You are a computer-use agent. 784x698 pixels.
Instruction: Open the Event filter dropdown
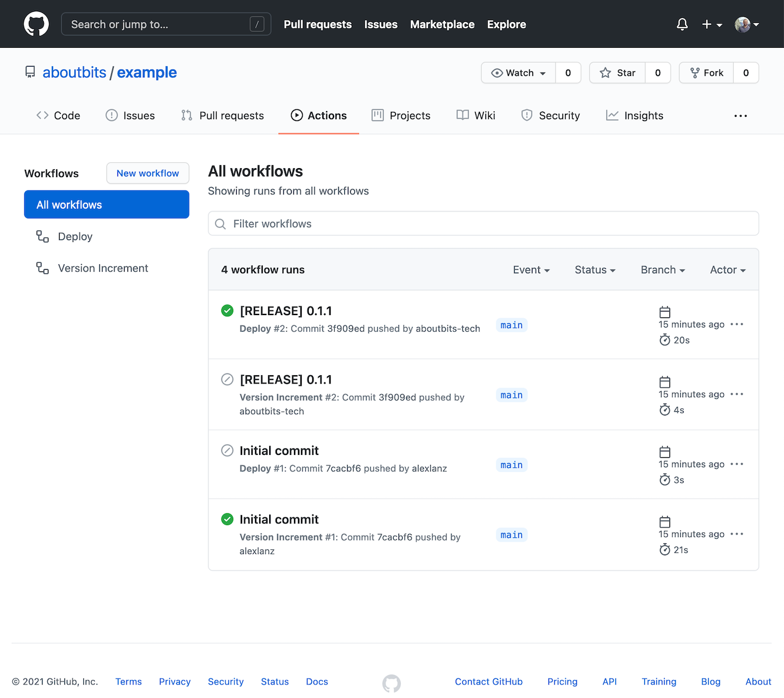click(530, 270)
